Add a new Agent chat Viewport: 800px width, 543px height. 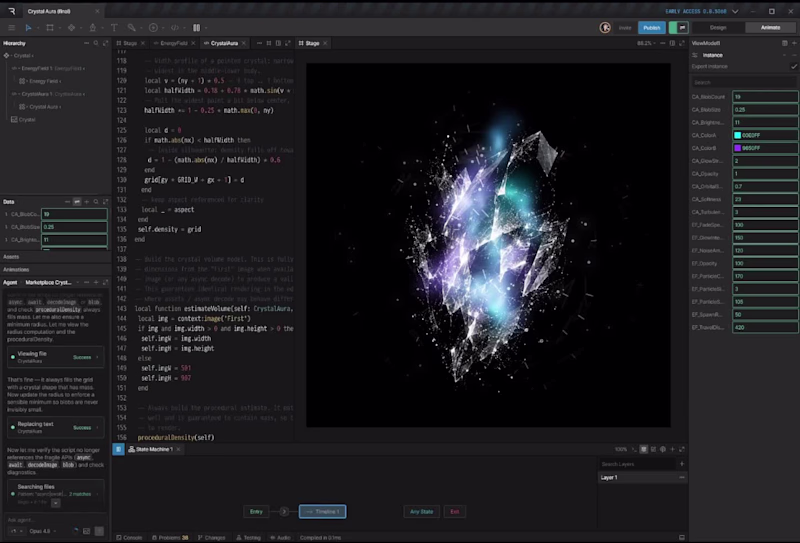coord(96,282)
